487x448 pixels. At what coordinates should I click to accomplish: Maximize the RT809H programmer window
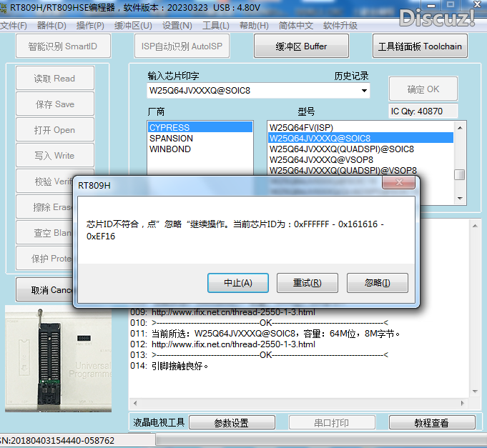point(451,4)
